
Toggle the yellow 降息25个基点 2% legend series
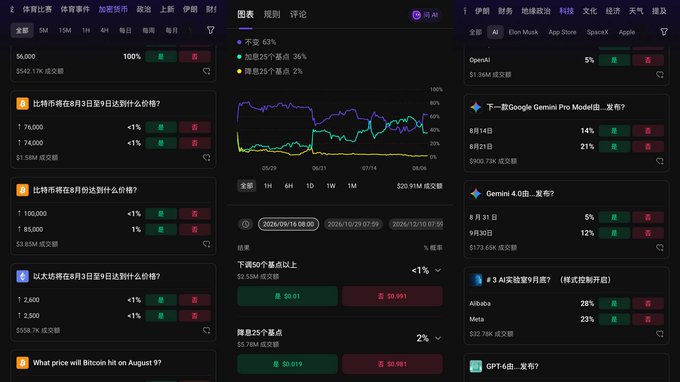coord(270,72)
